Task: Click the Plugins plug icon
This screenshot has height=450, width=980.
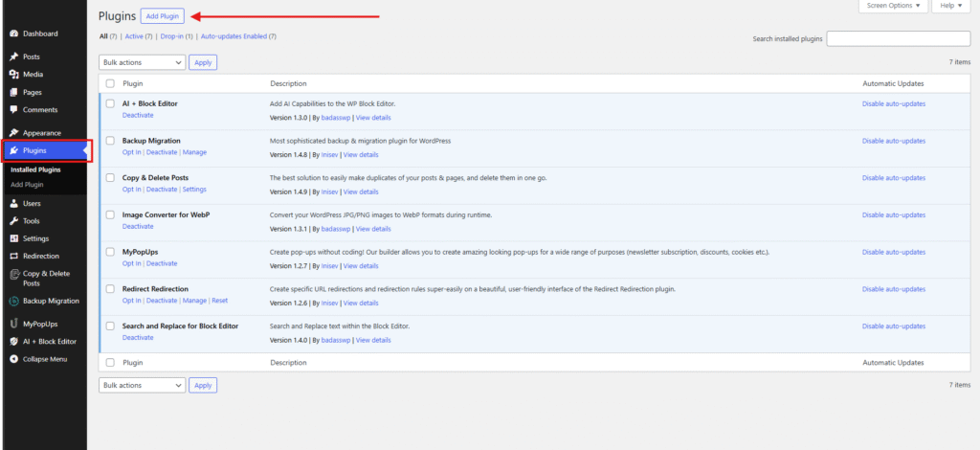Action: coord(14,150)
